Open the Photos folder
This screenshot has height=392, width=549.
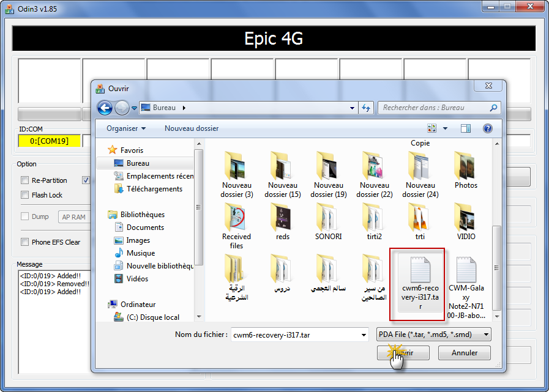click(466, 170)
